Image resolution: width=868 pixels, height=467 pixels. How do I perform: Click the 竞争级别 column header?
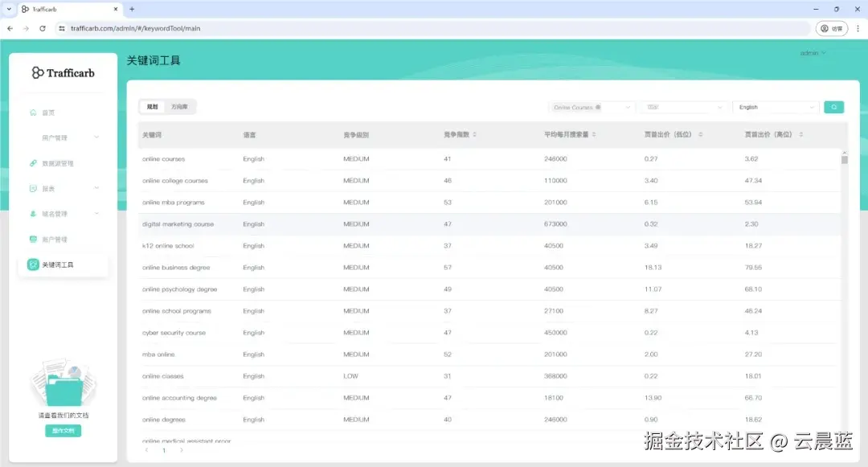[x=356, y=134]
